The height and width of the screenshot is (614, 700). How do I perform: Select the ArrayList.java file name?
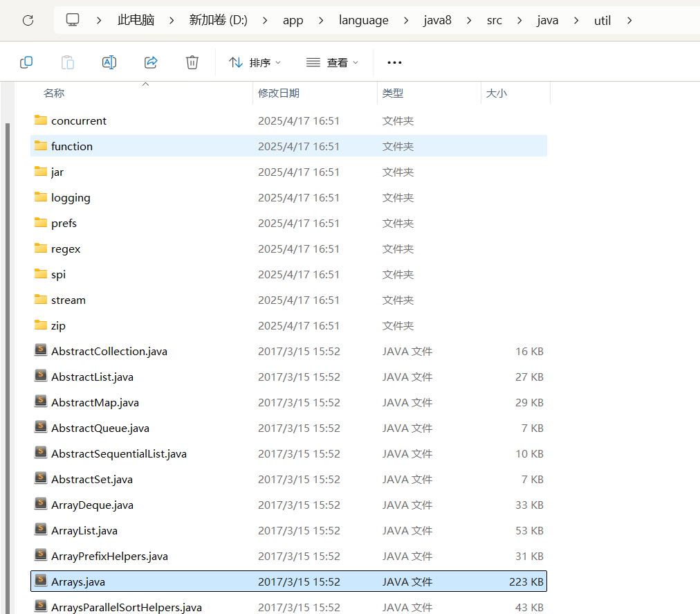(x=84, y=531)
